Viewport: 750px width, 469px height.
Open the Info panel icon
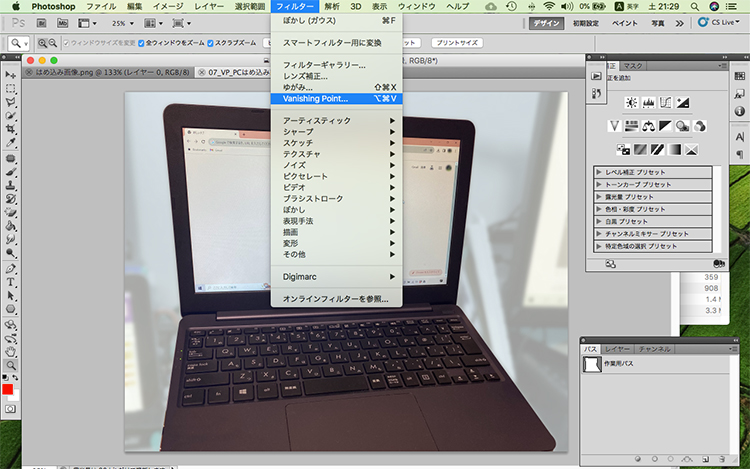click(739, 111)
